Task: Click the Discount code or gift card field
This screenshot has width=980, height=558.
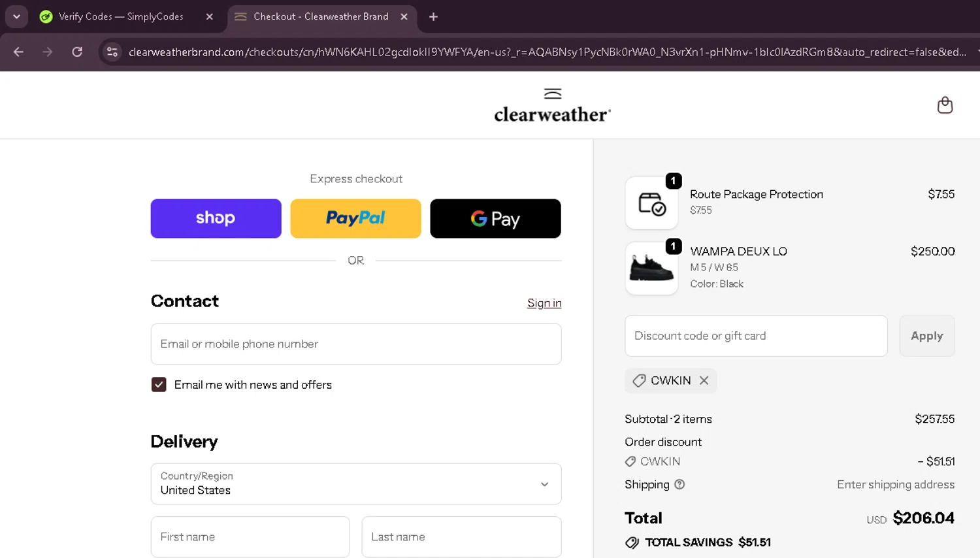Action: [x=756, y=336]
